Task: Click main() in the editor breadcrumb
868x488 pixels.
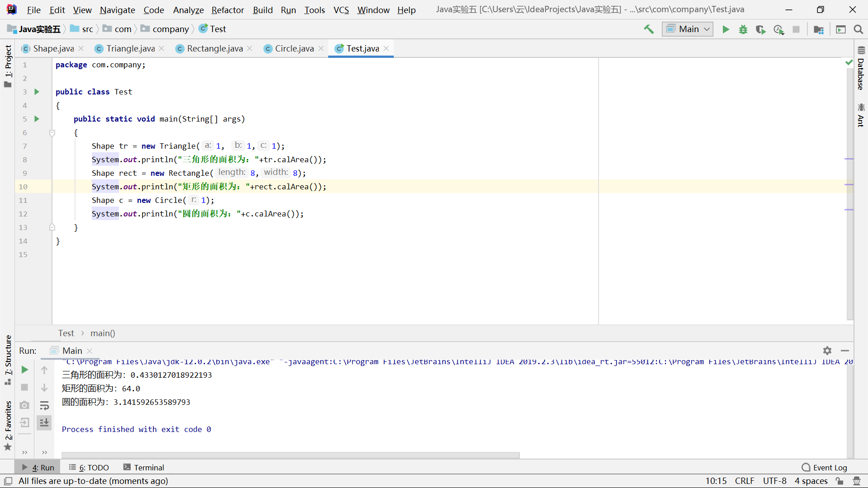Action: pyautogui.click(x=103, y=333)
